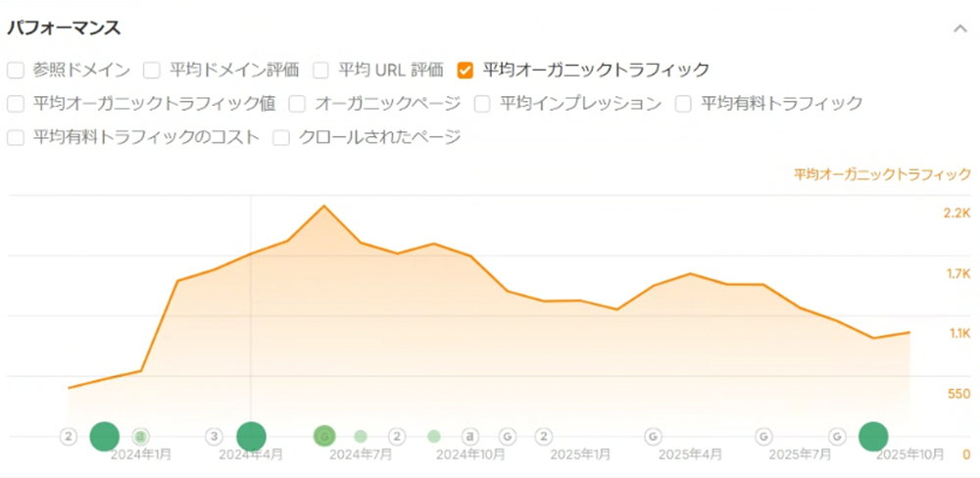This screenshot has height=478, width=980.
Task: Tick the 平均オーガニックトラフィック値 checkbox
Action: pos(16,103)
